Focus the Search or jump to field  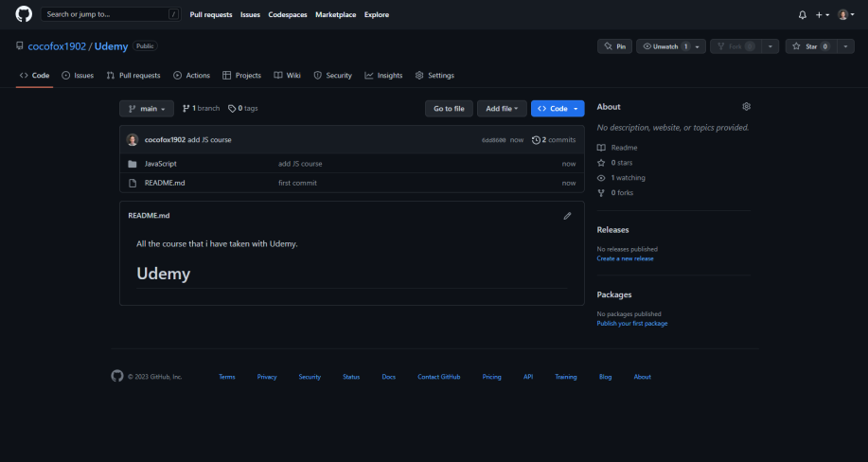(x=111, y=14)
